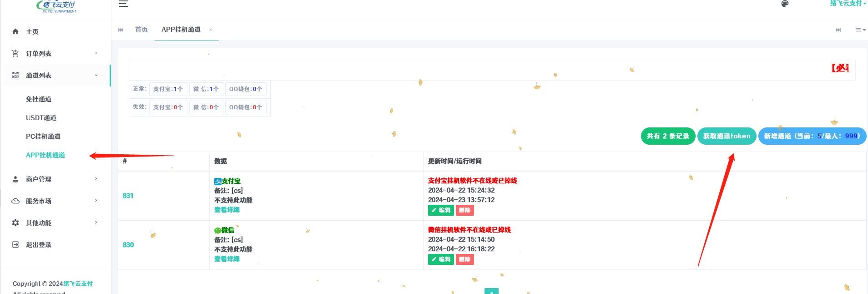Viewport: 868px width, 294px height.
Task: Click the 更新时间/运行时间 column header
Action: click(x=454, y=161)
